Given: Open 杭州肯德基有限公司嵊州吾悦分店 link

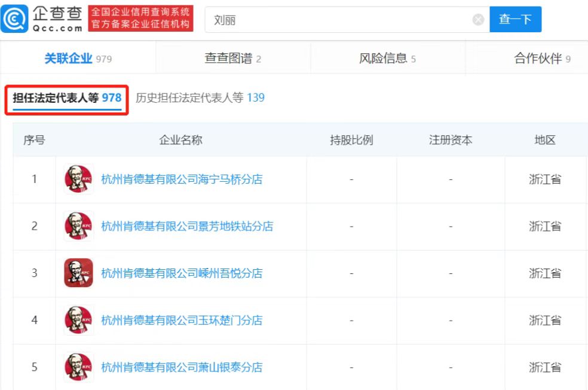Looking at the screenshot, I should [182, 273].
